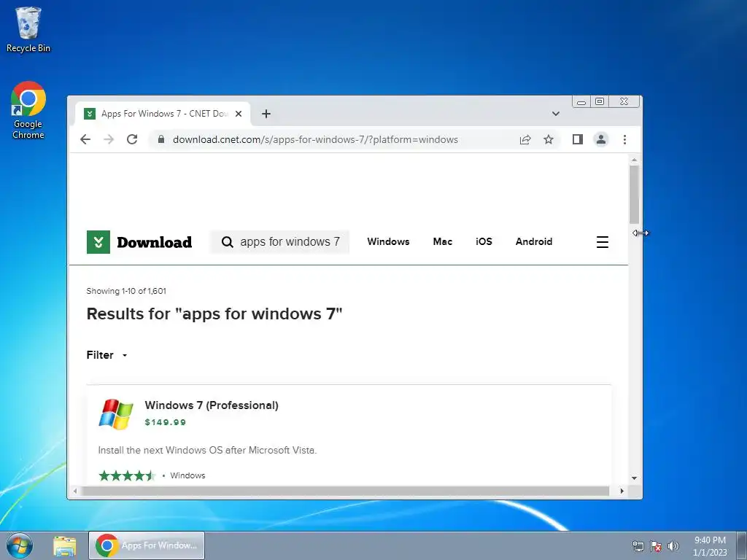Open the Android platform menu
Viewport: 747px width, 560px height.
(533, 241)
